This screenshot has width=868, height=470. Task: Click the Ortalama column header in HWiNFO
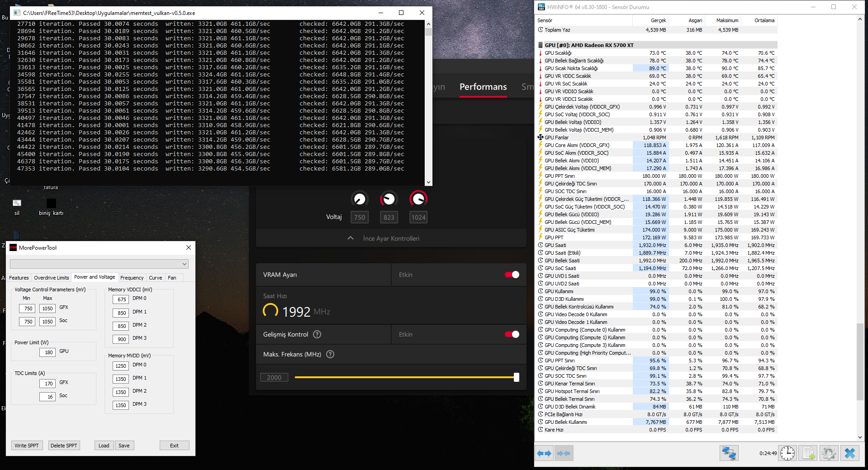click(759, 20)
